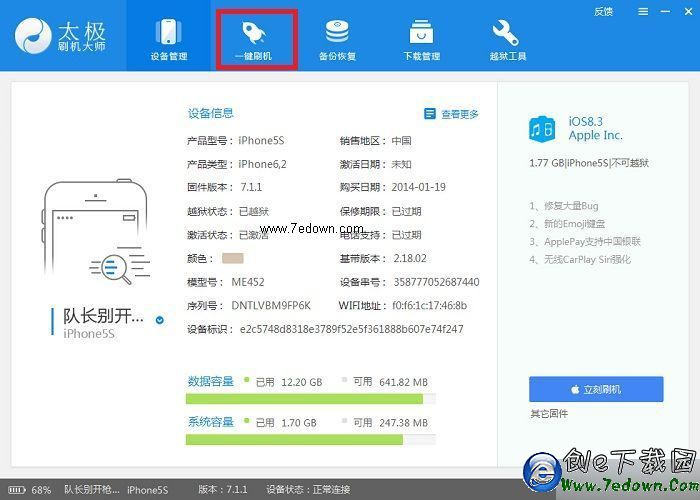The height and width of the screenshot is (500, 700).
Task: Click the 设备串号 358777052687440 value
Action: (436, 282)
